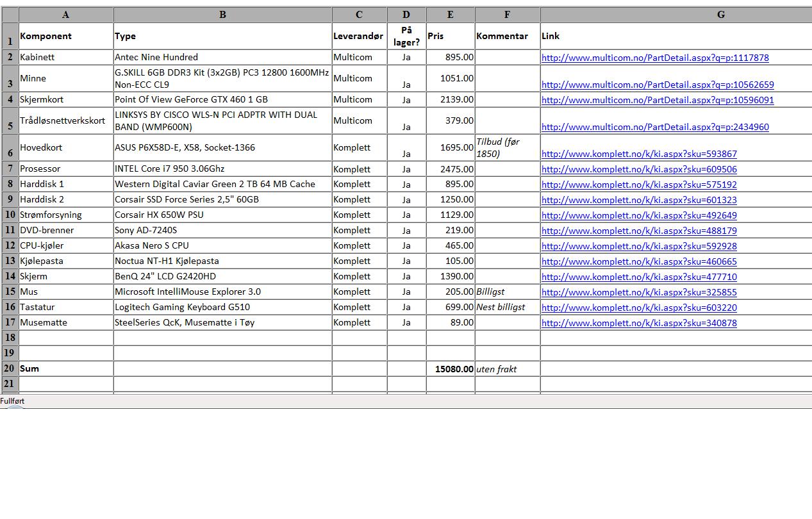Image resolution: width=812 pixels, height=519 pixels.
Task: Select the G.SKILL 6GB DDR3 Kit cell
Action: pyautogui.click(x=222, y=78)
